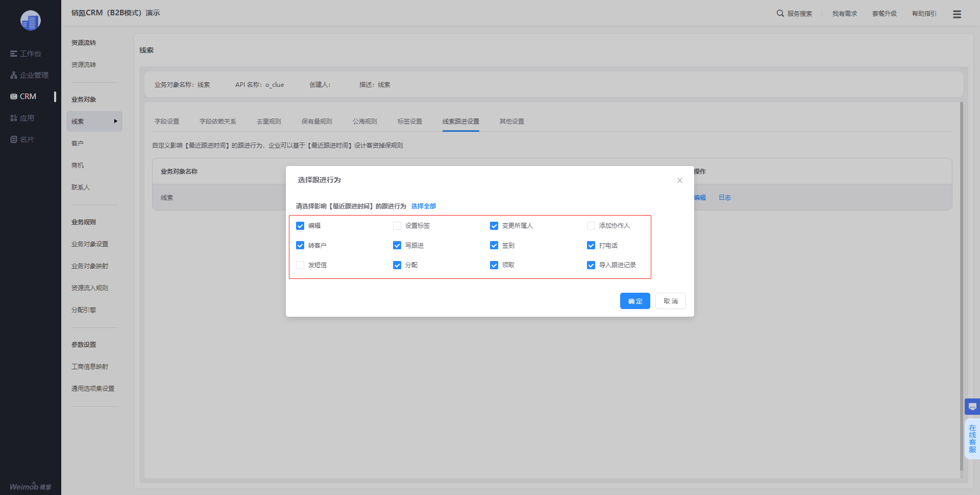
Task: Open 套餐升级 in top bar
Action: coord(885,14)
